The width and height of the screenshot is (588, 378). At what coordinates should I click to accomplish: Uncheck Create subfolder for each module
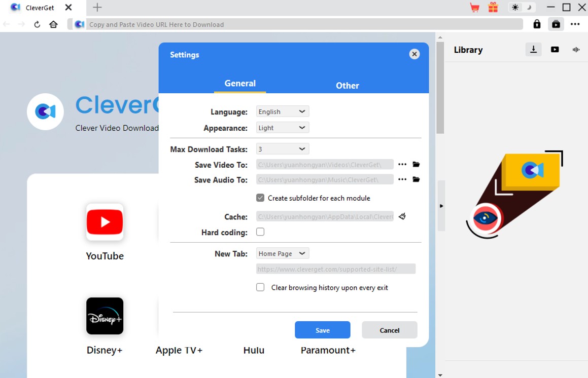point(260,198)
